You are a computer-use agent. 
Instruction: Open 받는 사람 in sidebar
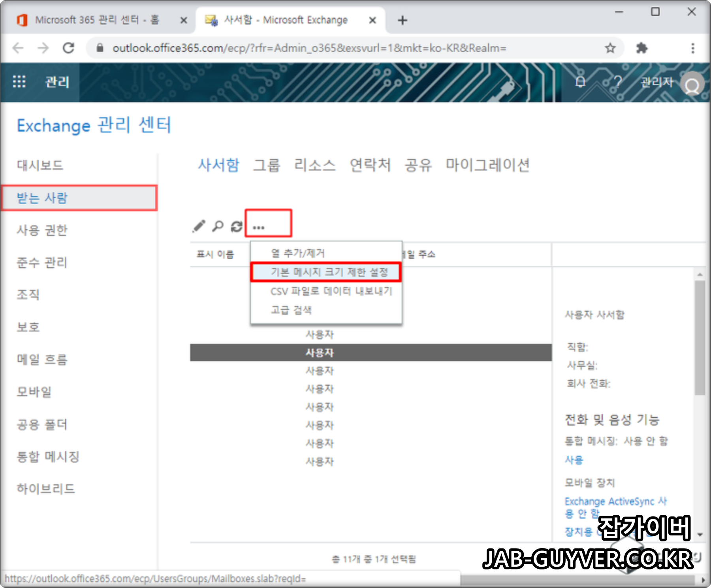coord(79,198)
